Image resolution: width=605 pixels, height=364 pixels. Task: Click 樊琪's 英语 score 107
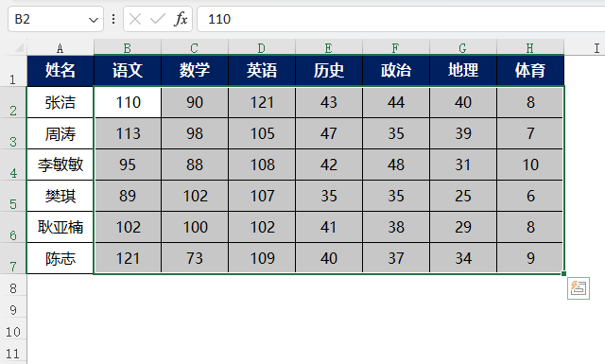click(x=262, y=196)
